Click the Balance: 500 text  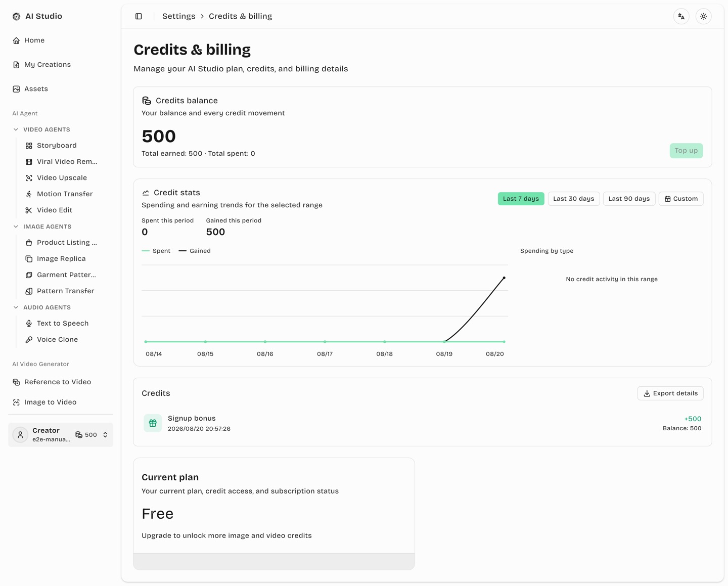682,428
